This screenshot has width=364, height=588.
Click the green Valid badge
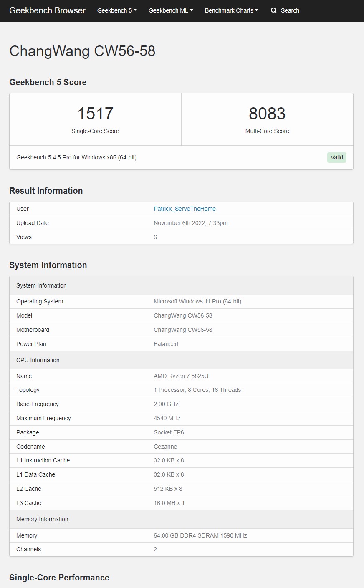(336, 157)
